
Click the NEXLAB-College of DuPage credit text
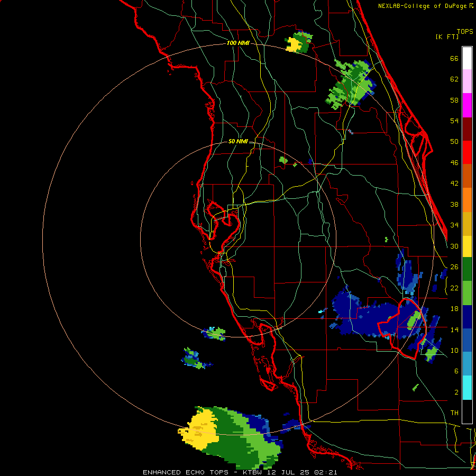[423, 6]
